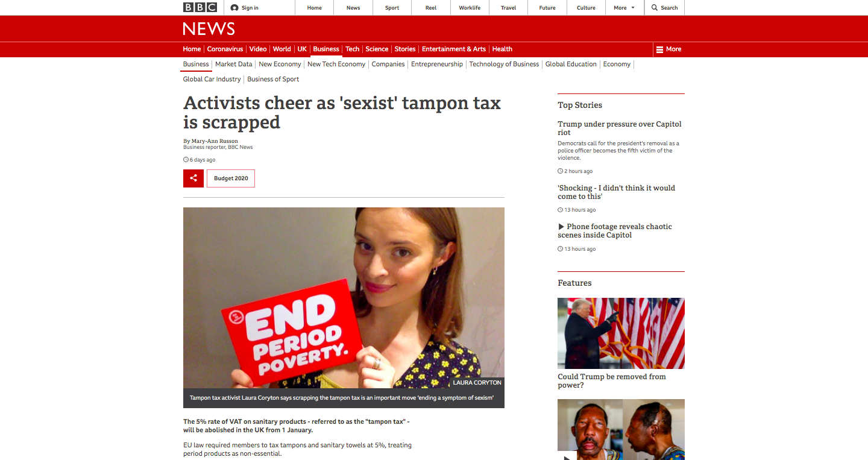Screen dimensions: 868x460
Task: Click Trump flags feature thumbnail image
Action: click(x=621, y=333)
